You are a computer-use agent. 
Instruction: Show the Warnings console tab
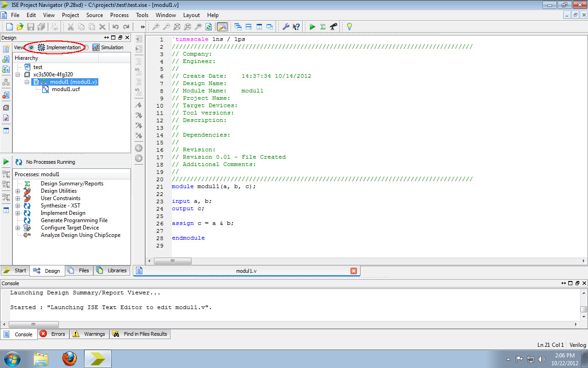pyautogui.click(x=89, y=334)
